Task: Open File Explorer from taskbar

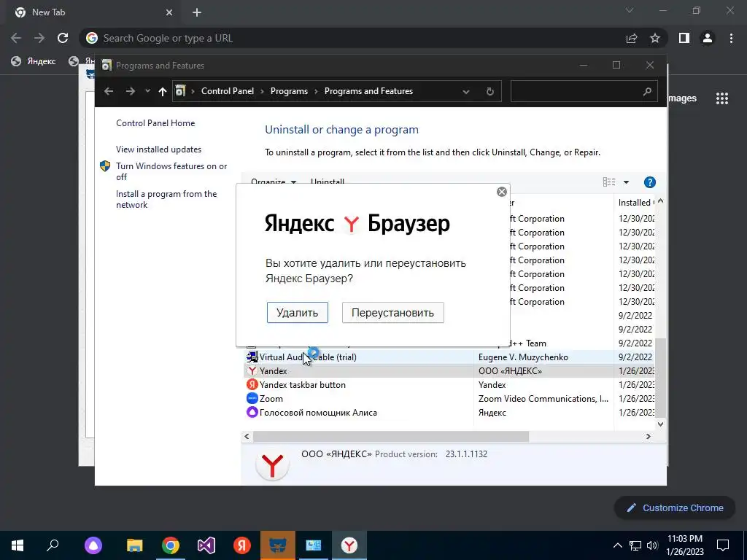Action: click(135, 545)
